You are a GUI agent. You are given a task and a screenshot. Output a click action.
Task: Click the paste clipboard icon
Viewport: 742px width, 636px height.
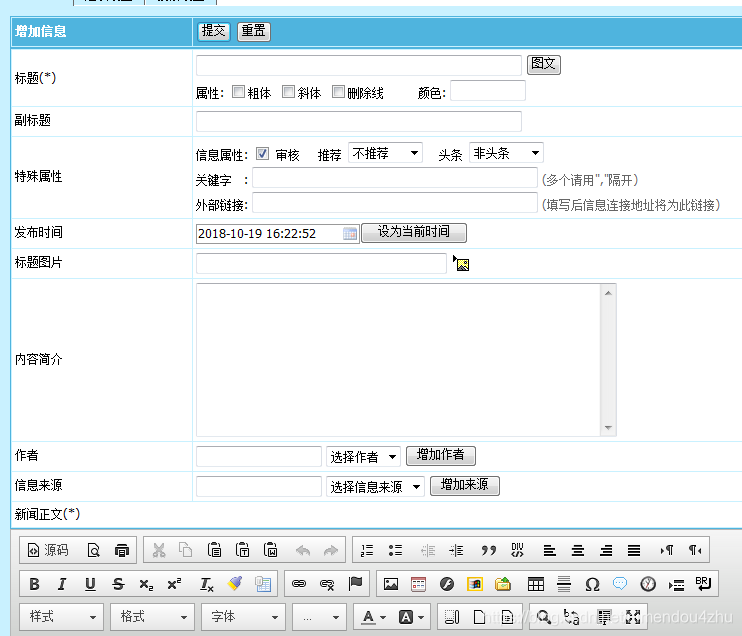tap(214, 550)
